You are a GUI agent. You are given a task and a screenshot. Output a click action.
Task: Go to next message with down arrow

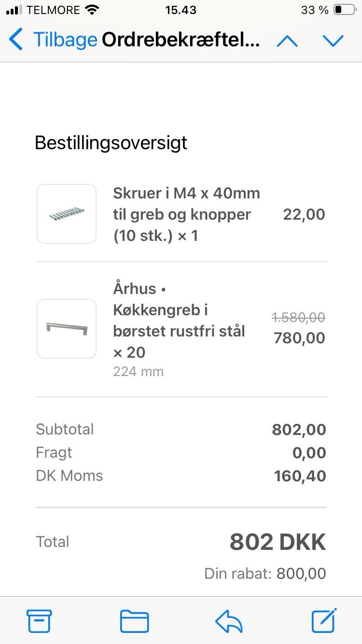[x=333, y=41]
